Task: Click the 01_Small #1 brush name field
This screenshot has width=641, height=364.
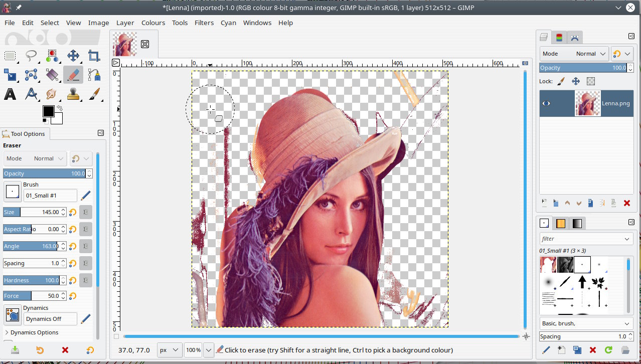Action: [50, 196]
